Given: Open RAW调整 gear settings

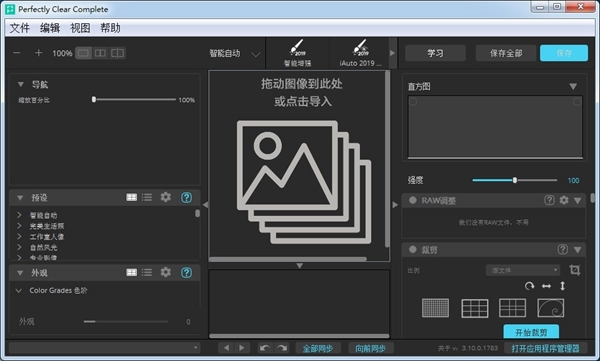Looking at the screenshot, I should click(564, 200).
